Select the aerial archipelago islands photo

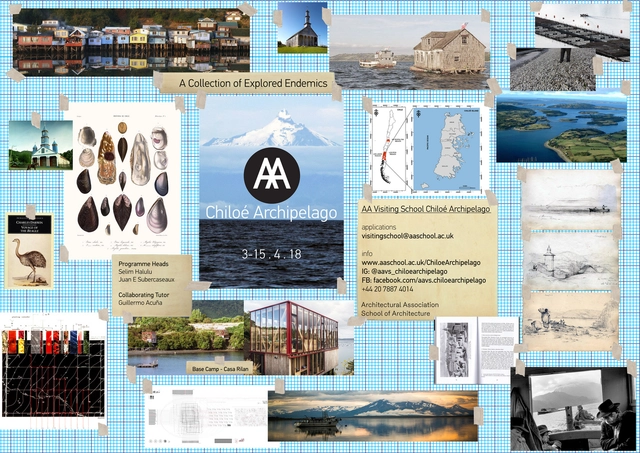(x=561, y=127)
